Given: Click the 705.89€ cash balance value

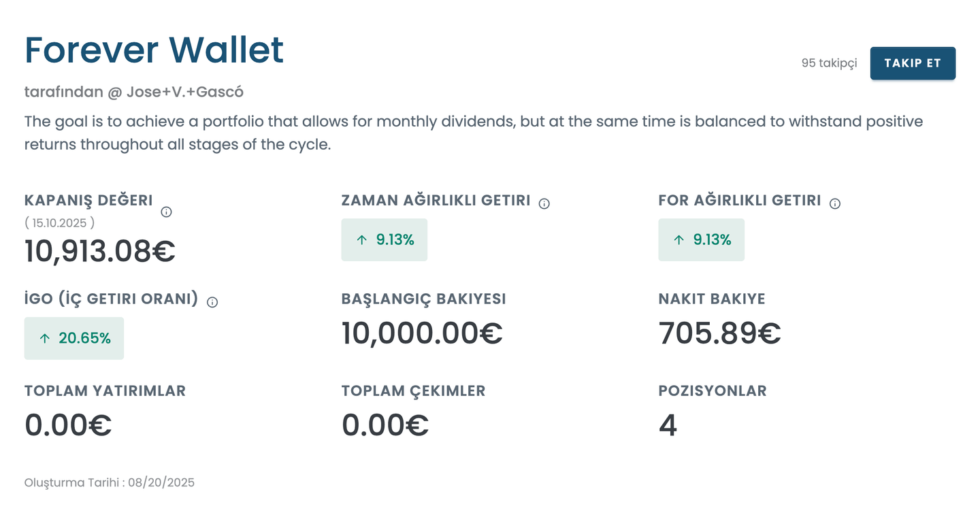Looking at the screenshot, I should tap(719, 333).
